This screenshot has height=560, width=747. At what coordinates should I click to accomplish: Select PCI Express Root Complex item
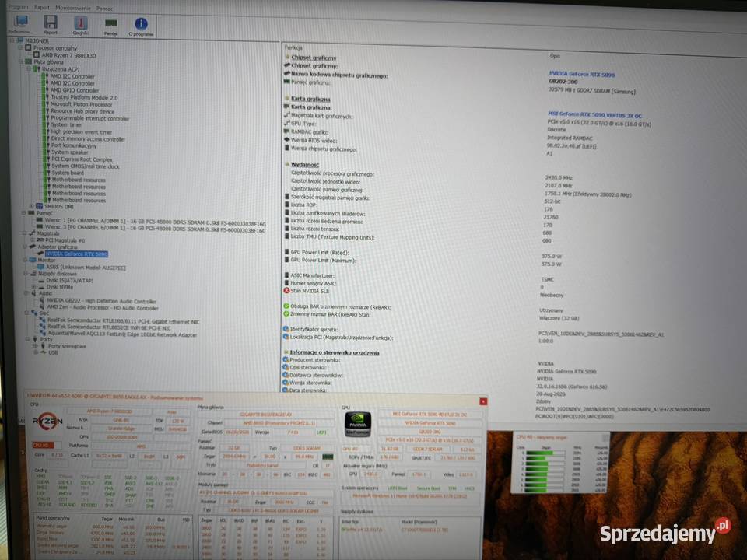pyautogui.click(x=82, y=159)
